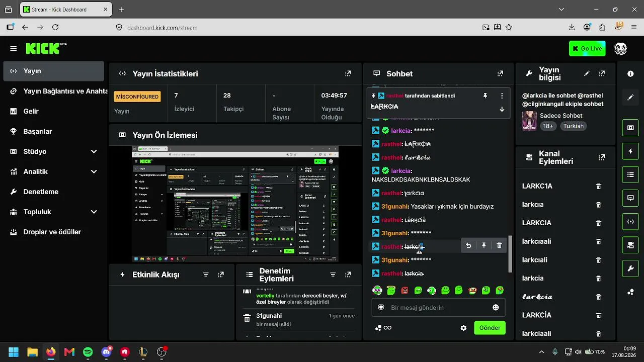
Task: Click the shield icon in message box
Action: [381, 307]
